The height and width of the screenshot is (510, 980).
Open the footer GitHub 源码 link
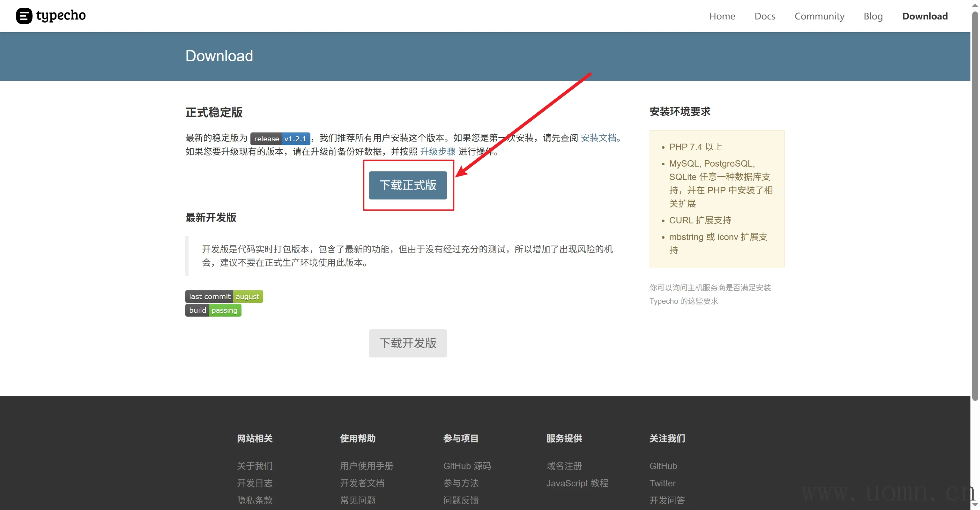point(467,466)
